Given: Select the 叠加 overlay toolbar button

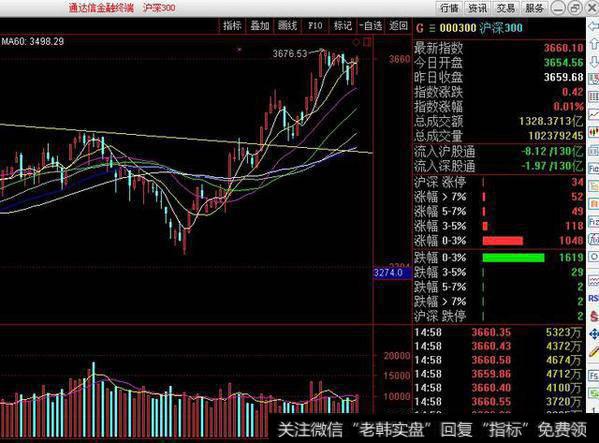Looking at the screenshot, I should [x=260, y=26].
